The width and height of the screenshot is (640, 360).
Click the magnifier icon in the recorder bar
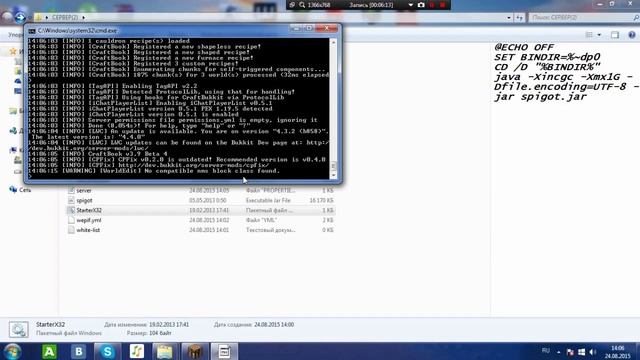tap(302, 5)
